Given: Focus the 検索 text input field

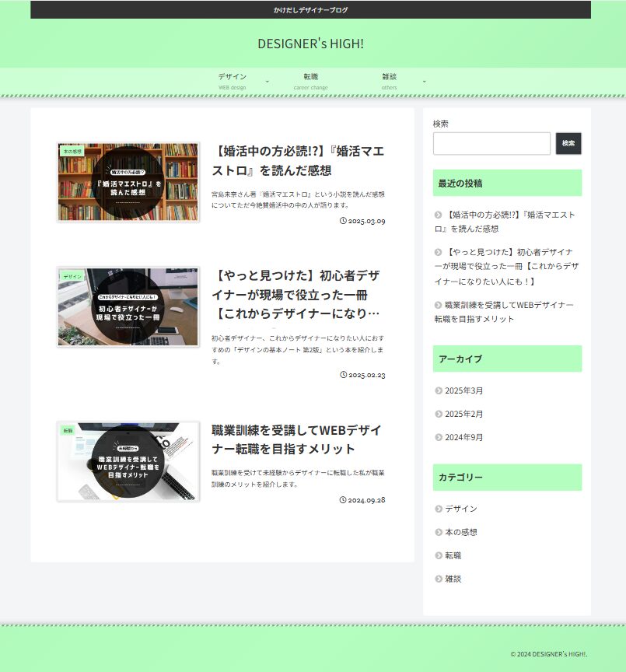Looking at the screenshot, I should tap(491, 144).
